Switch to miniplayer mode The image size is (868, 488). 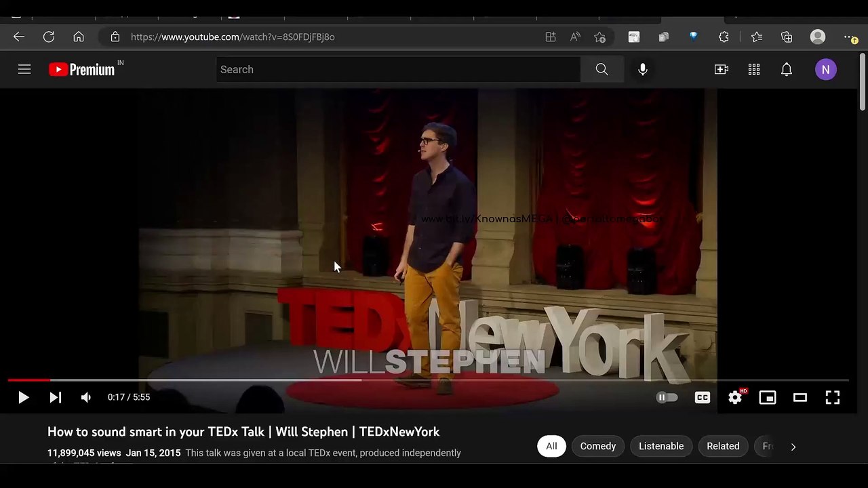pyautogui.click(x=768, y=397)
